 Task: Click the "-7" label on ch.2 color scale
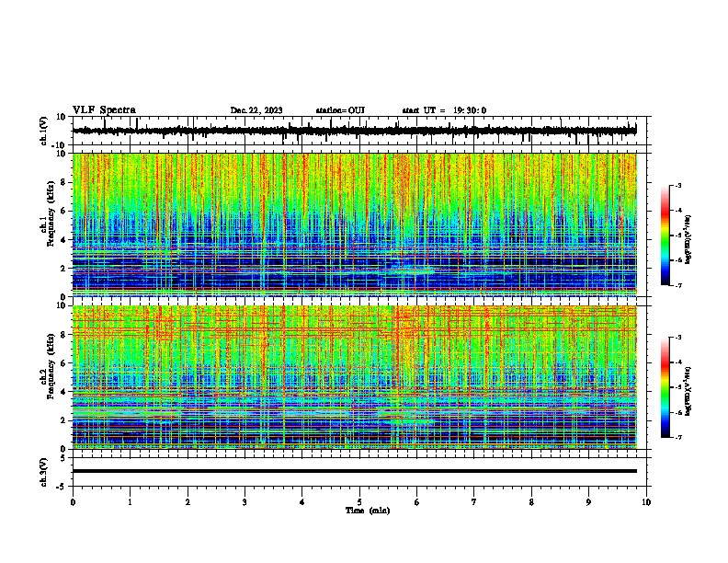click(x=677, y=438)
